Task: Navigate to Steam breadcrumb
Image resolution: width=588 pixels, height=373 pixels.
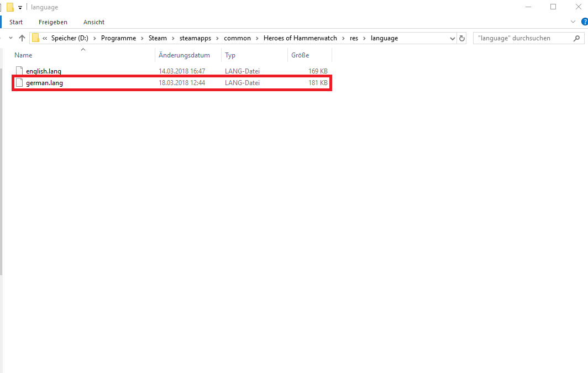Action: pyautogui.click(x=158, y=38)
